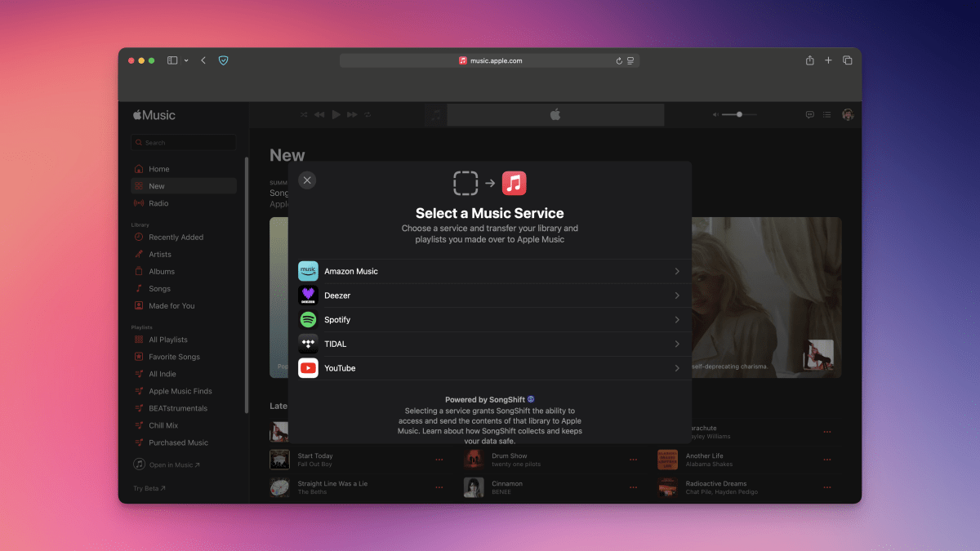Click the Deezer service icon
980x551 pixels.
pos(308,295)
